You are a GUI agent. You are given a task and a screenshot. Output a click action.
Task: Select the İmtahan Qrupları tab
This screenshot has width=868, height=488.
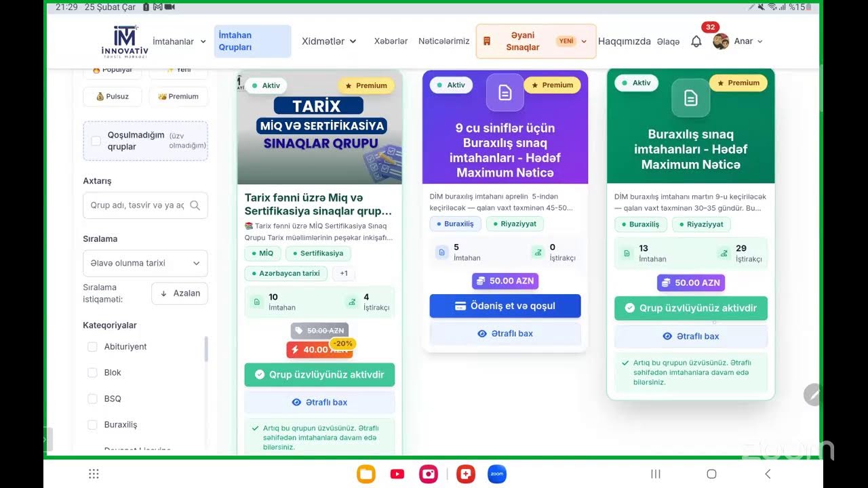(x=252, y=41)
